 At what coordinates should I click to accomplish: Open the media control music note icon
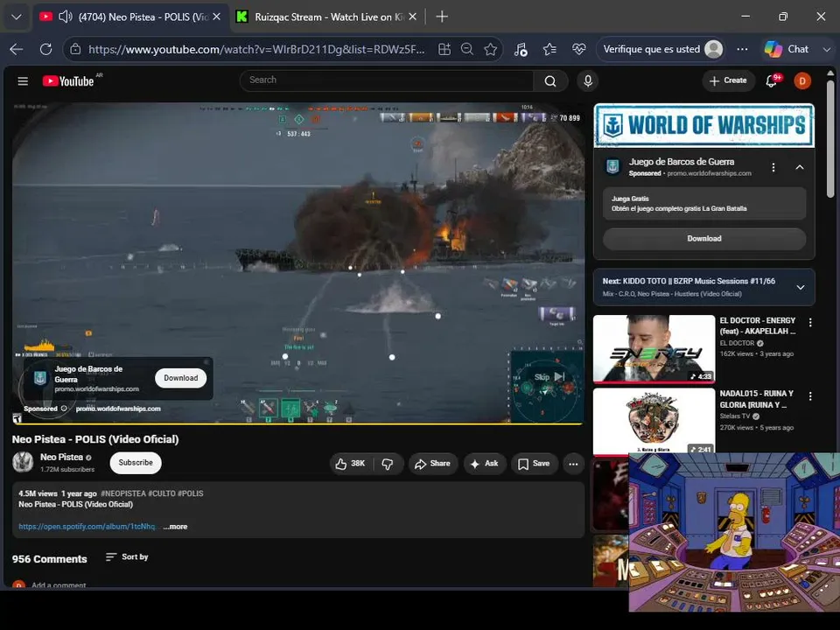coord(521,49)
